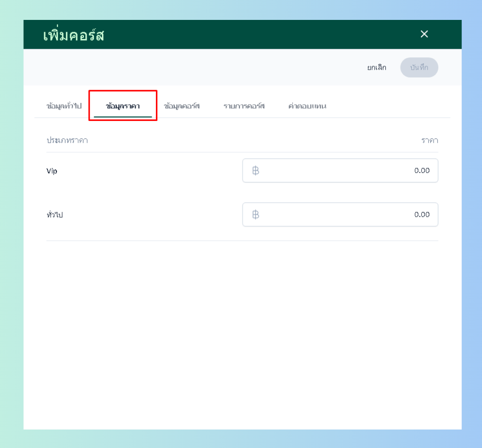Select the ข้อมูลราคา tab
The width and height of the screenshot is (482, 448).
(123, 106)
